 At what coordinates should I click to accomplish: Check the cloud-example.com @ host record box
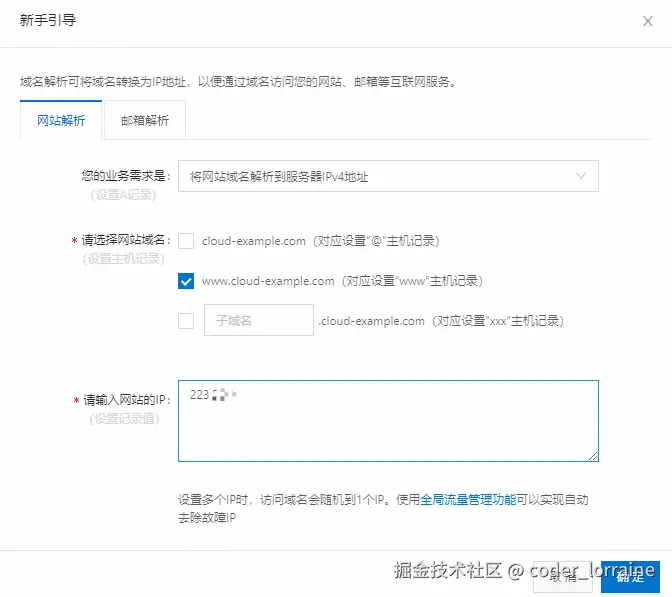coord(186,241)
